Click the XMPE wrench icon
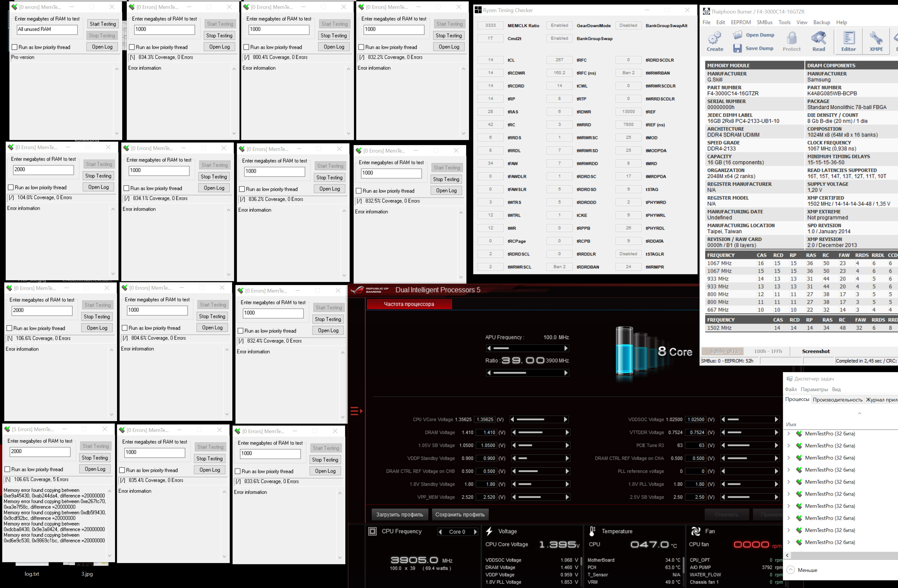The image size is (898, 588). click(876, 38)
